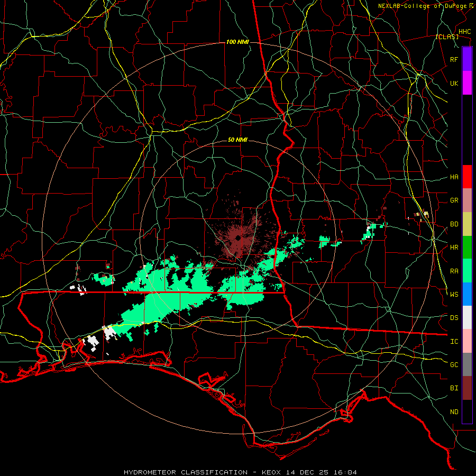Click the IC light pink legend swatch

(x=467, y=341)
